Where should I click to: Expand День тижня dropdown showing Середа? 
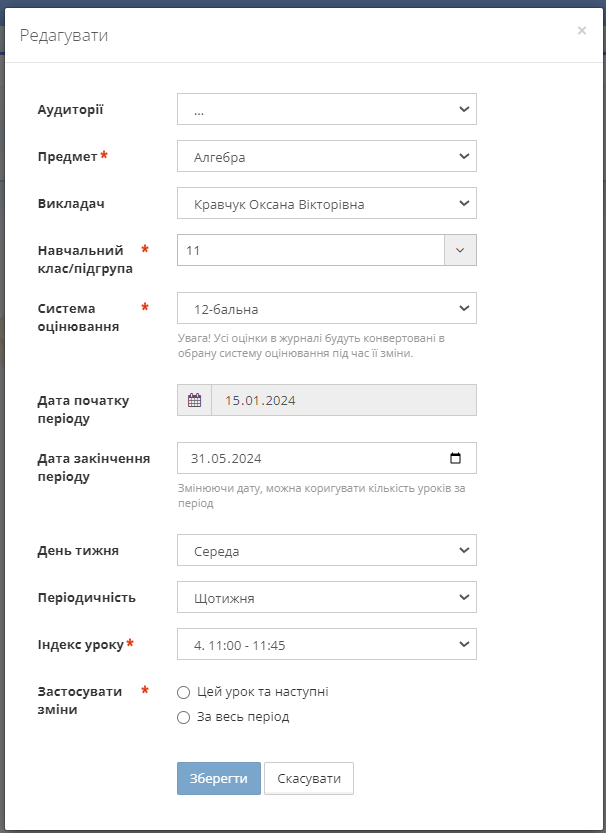click(x=326, y=550)
